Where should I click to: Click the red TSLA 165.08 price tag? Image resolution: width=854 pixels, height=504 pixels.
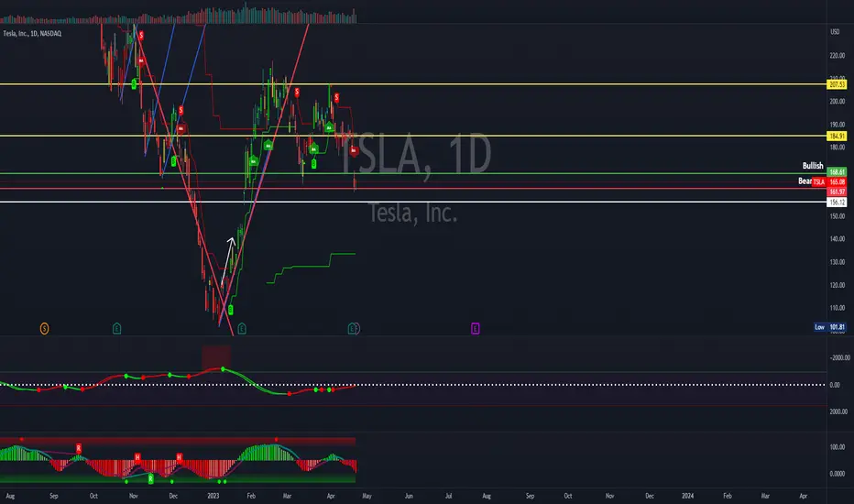[x=829, y=182]
